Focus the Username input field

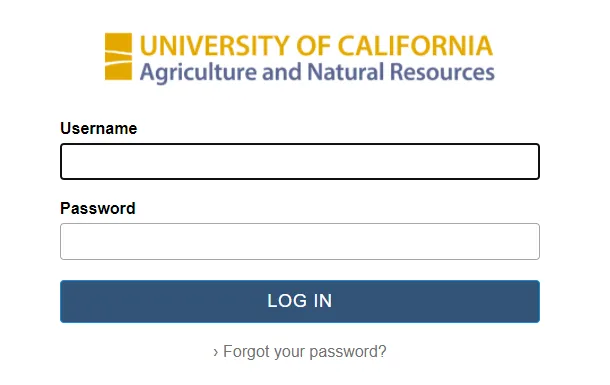click(300, 161)
